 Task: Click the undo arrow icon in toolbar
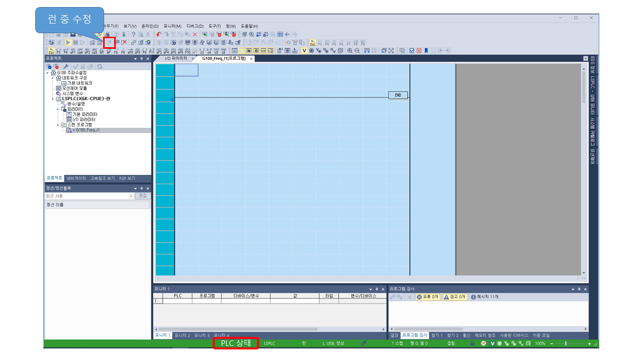[158, 34]
